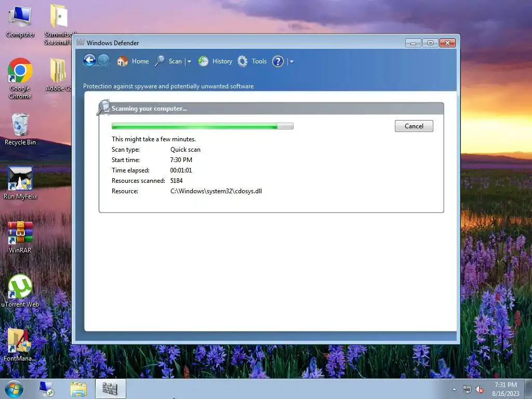Open Windows Explorer from the taskbar

(x=78, y=389)
